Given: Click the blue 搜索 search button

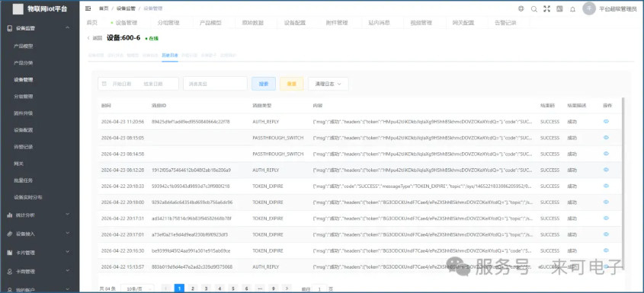Looking at the screenshot, I should coord(264,84).
